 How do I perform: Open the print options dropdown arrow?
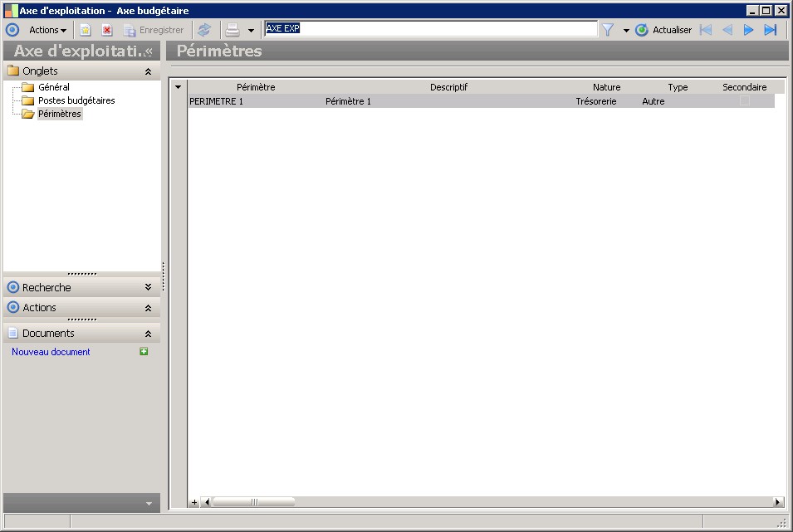[x=251, y=31]
